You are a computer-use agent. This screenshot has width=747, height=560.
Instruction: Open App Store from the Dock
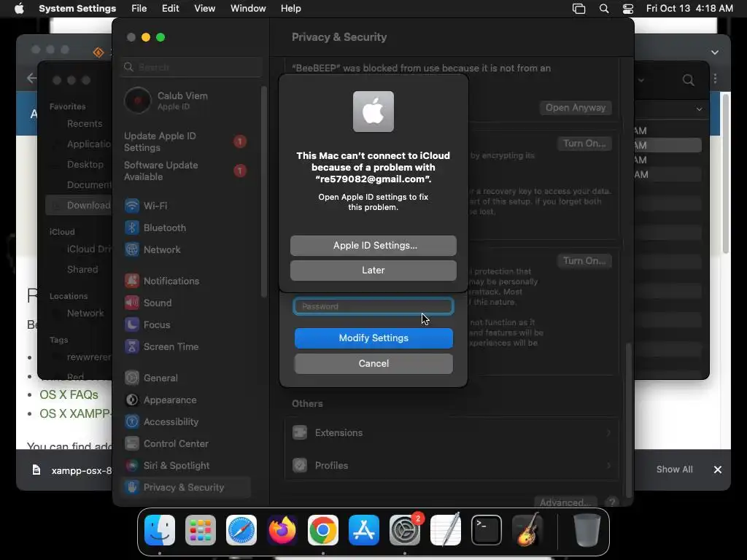[x=364, y=530]
